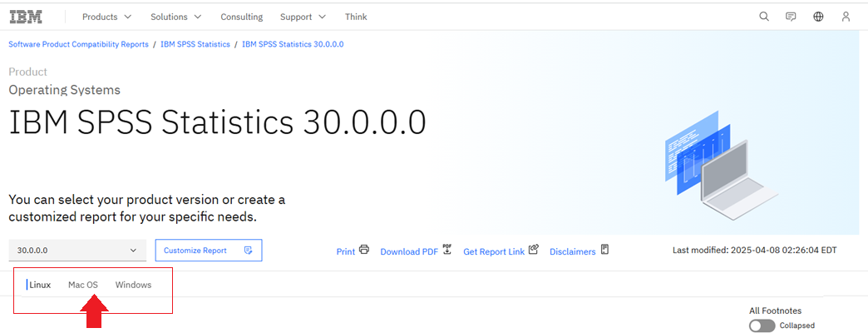Click the PDF download icon

pyautogui.click(x=447, y=249)
